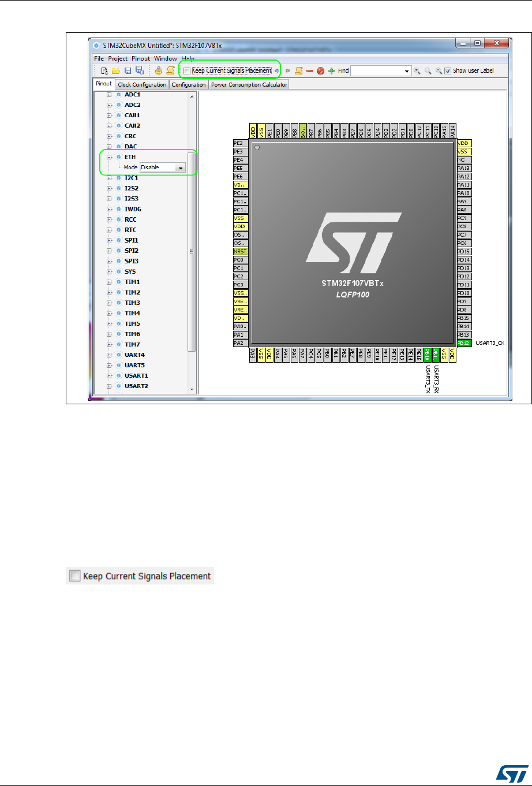This screenshot has height=786, width=532.
Task: Click the PE2 pin on chip
Action: (x=240, y=143)
